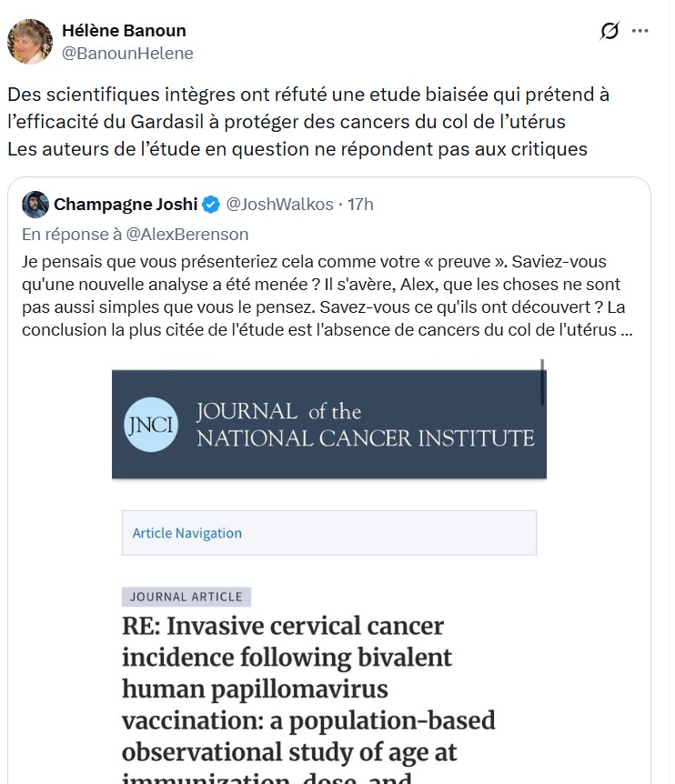The image size is (675, 784).
Task: Click the Journal of the National Cancer Institute title
Action: 365,425
